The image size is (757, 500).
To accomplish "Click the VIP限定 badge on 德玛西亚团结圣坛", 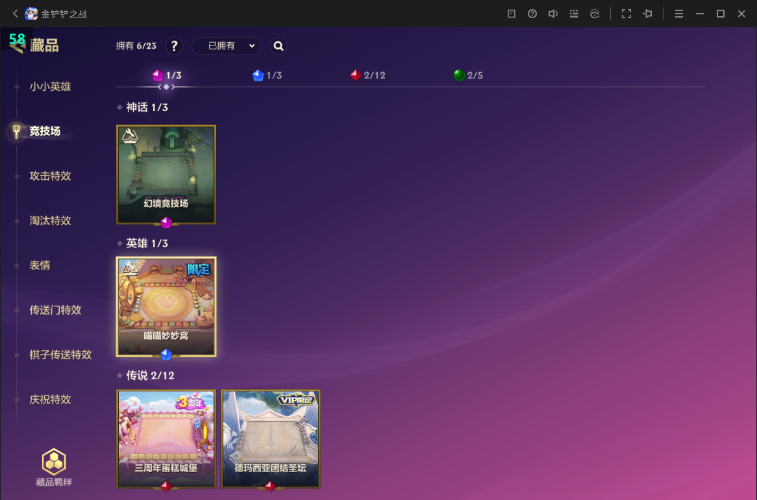I will tap(295, 400).
